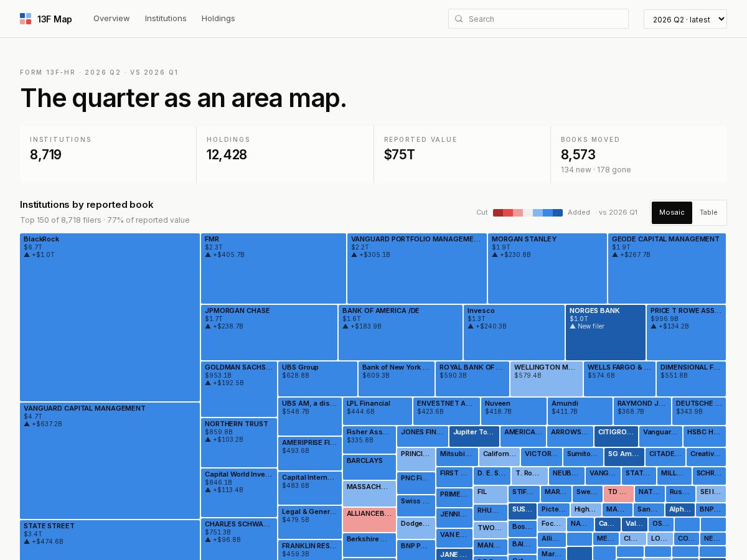
Task: Click the Holdings count 12,428
Action: click(x=227, y=155)
